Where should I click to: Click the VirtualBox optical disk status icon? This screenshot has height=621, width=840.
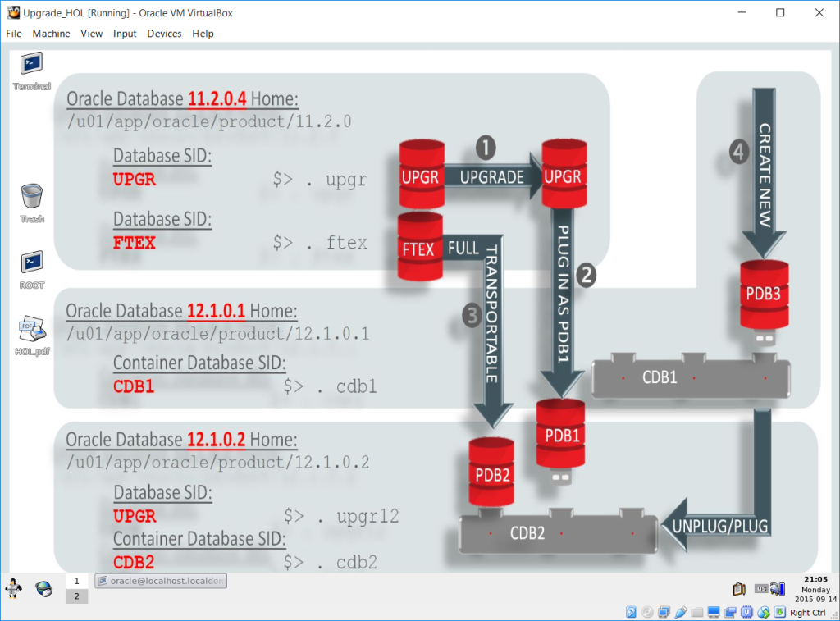(x=647, y=612)
